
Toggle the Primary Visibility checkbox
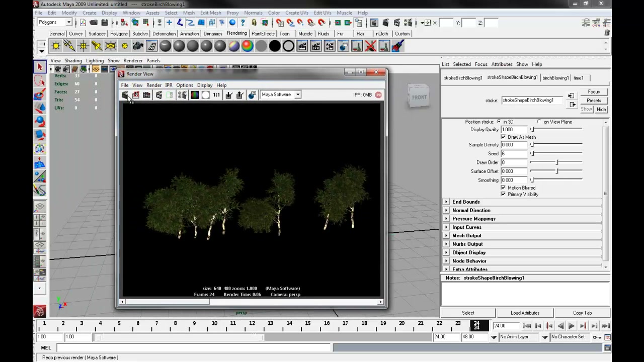503,194
